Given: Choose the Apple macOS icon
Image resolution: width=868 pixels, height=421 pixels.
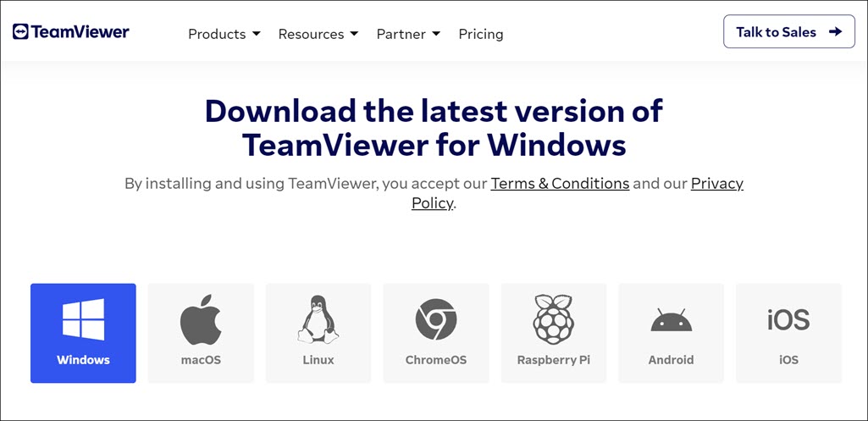Looking at the screenshot, I should tap(201, 320).
